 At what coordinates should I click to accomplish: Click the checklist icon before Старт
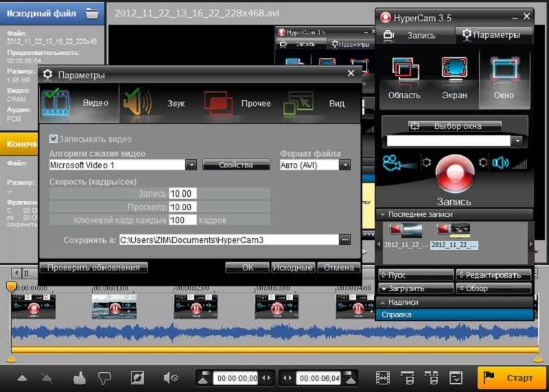click(x=456, y=378)
